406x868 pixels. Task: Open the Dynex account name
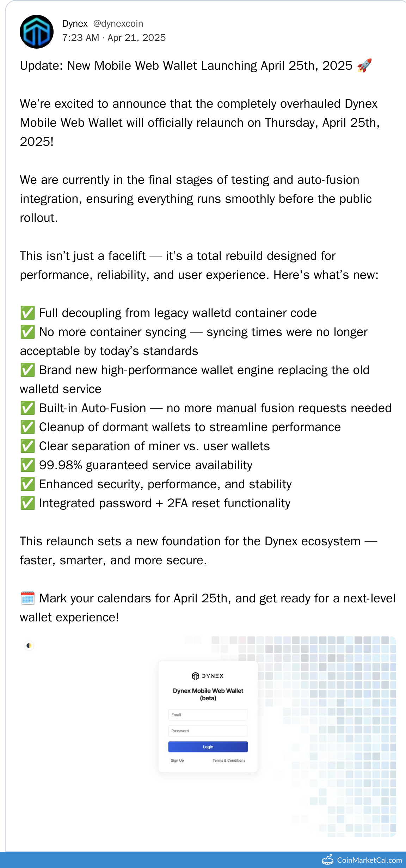tap(75, 24)
